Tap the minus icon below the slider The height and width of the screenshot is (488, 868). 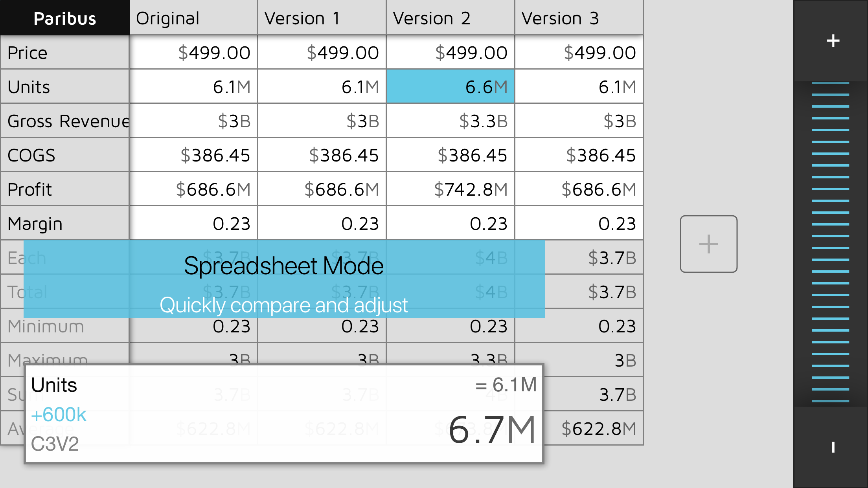pos(833,447)
